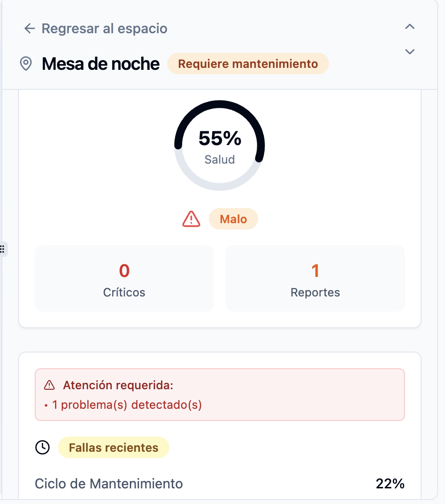The width and height of the screenshot is (445, 504).
Task: Click the Mesa de noche title
Action: coord(101,63)
